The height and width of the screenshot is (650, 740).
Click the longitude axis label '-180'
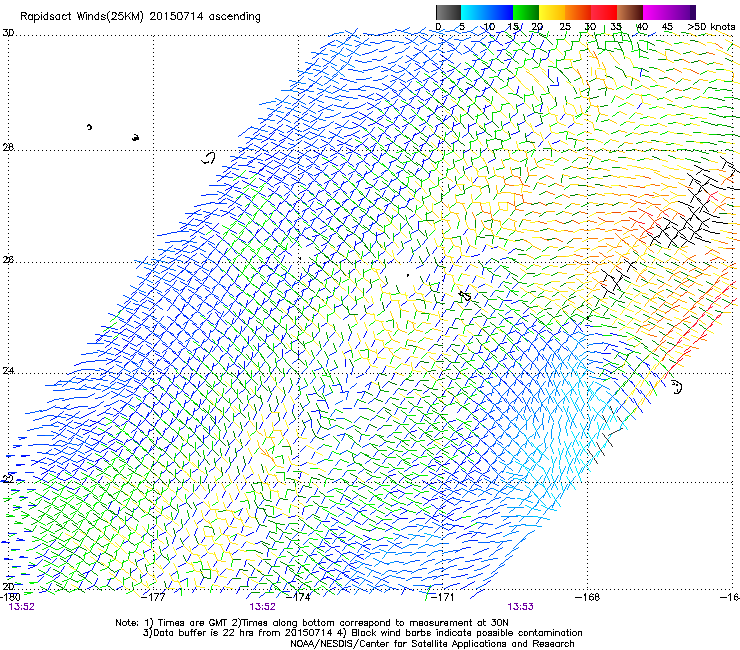[x=10, y=597]
